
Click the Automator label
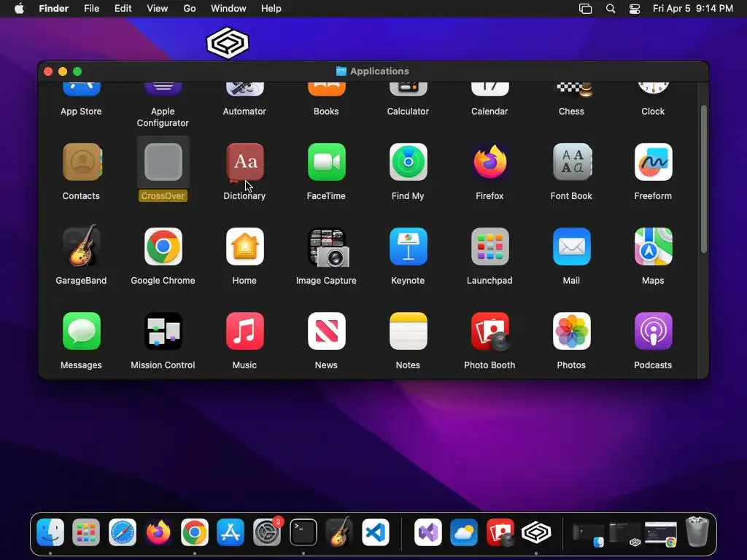tap(244, 112)
